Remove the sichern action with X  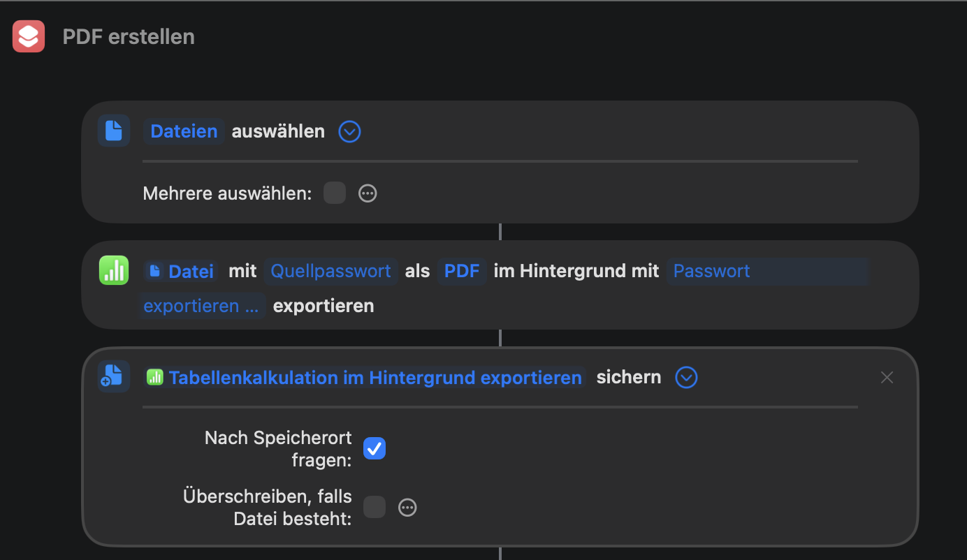click(x=887, y=378)
